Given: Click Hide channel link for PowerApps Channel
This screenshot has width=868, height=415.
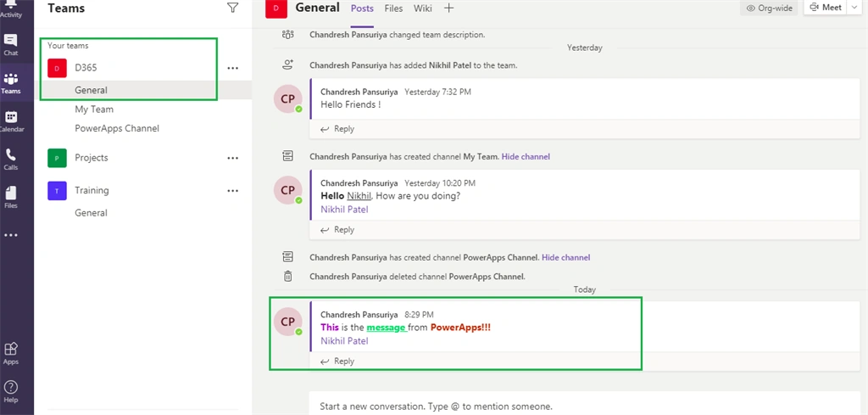Looking at the screenshot, I should tap(565, 258).
